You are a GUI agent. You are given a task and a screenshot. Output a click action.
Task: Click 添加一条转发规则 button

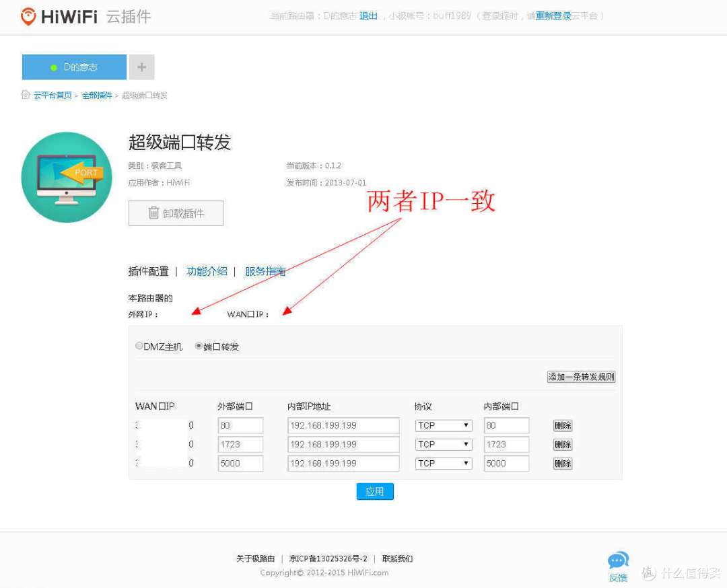click(581, 377)
